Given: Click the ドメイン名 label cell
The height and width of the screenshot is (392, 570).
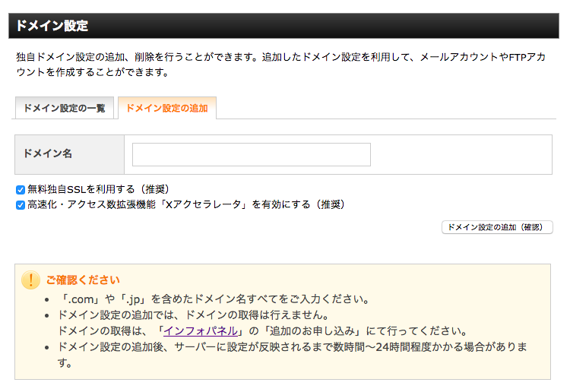Looking at the screenshot, I should [69, 154].
